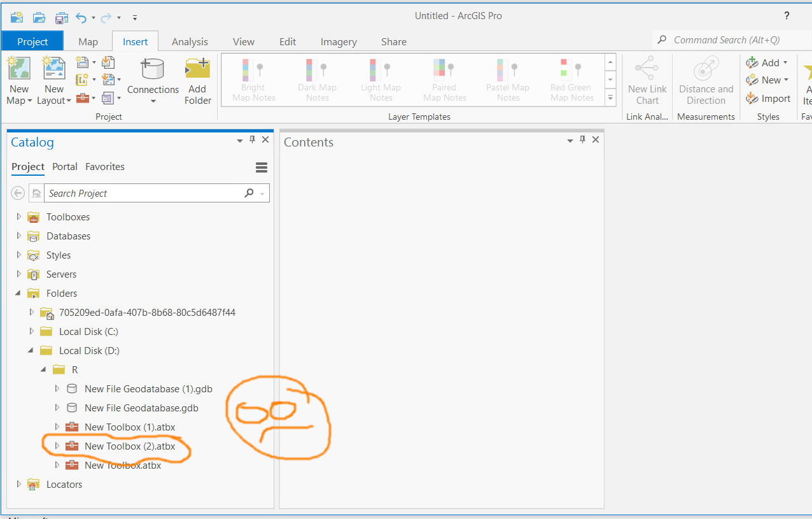Expand the Layer Templates gallery

click(611, 98)
